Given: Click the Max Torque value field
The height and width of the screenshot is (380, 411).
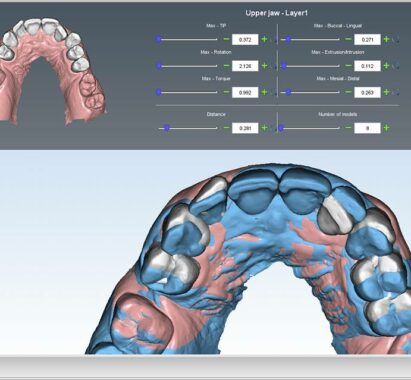Looking at the screenshot, I should [x=245, y=92].
